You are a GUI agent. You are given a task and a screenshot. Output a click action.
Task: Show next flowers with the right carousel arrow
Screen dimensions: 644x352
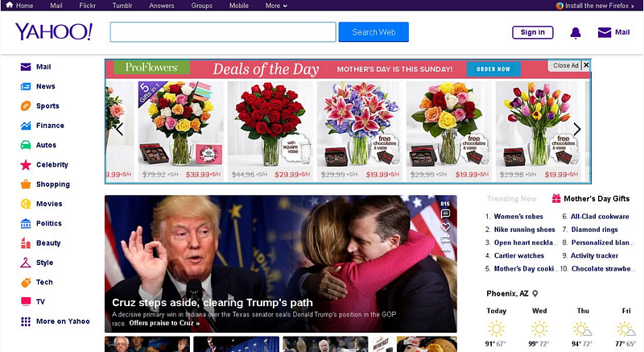pos(577,129)
